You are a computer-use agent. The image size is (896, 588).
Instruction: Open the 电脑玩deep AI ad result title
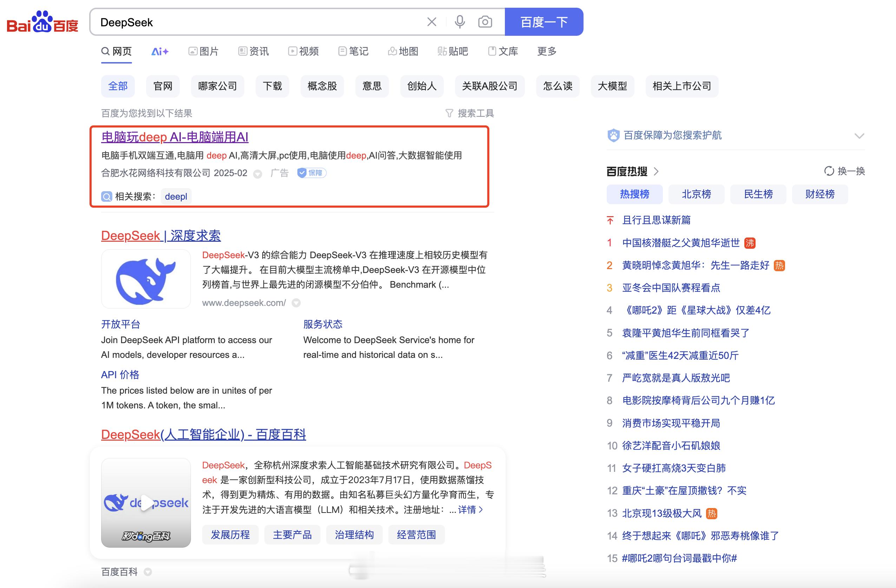[175, 137]
